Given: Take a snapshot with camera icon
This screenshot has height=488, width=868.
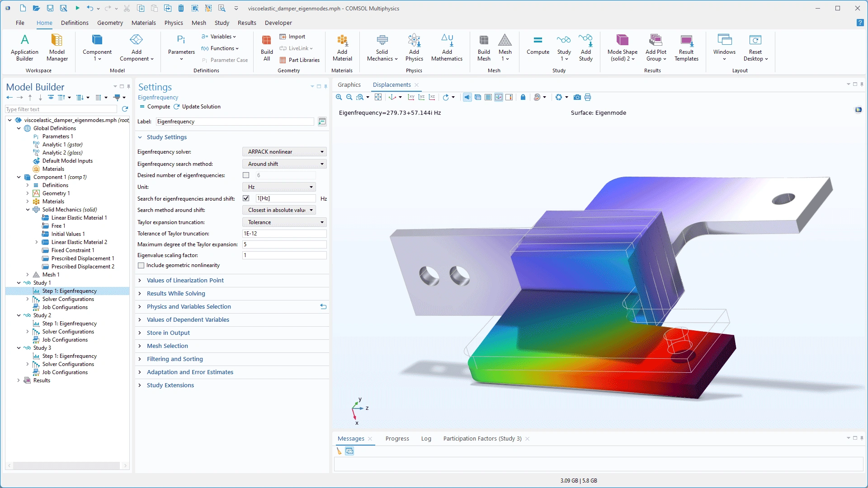Looking at the screenshot, I should [x=577, y=97].
